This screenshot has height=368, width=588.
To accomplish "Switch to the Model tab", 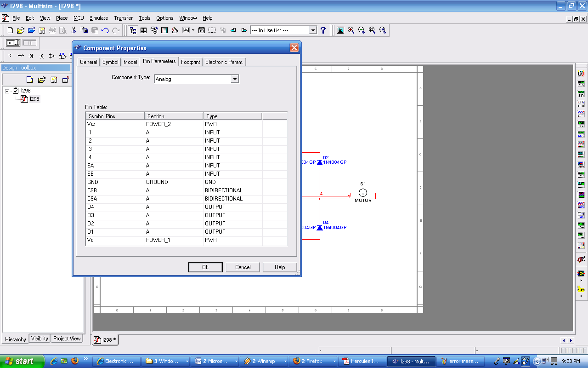I will tap(130, 62).
